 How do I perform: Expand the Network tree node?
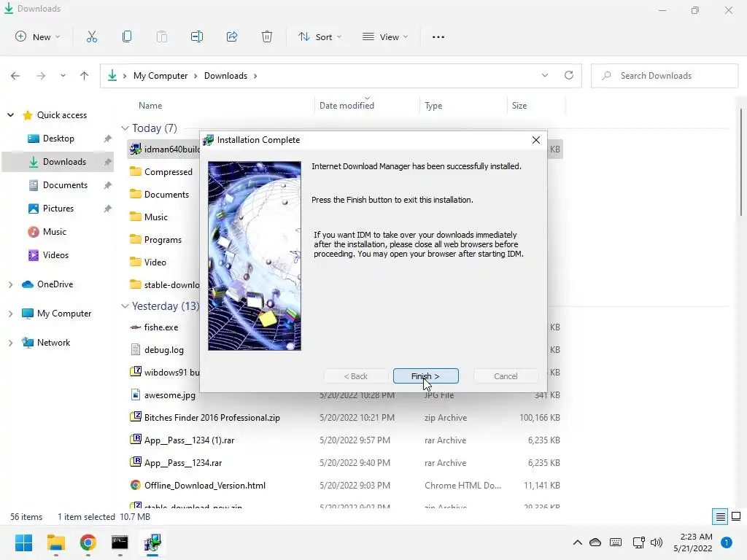[x=10, y=343]
